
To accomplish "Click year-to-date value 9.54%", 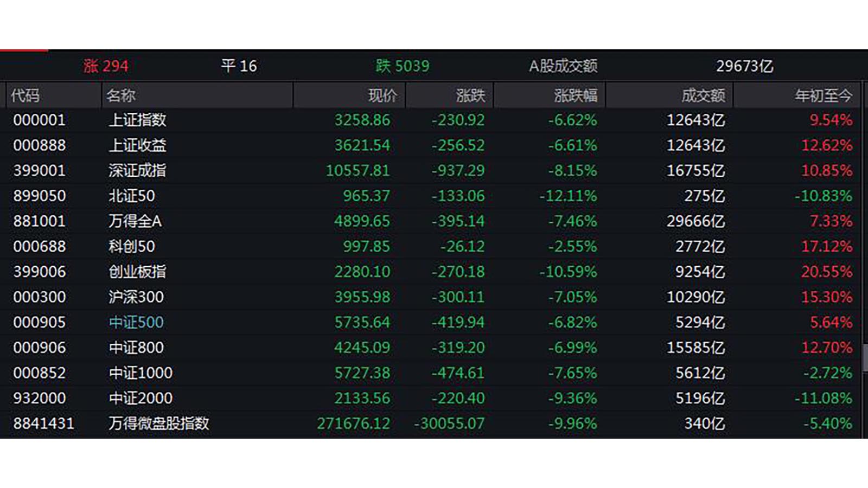I will 831,120.
